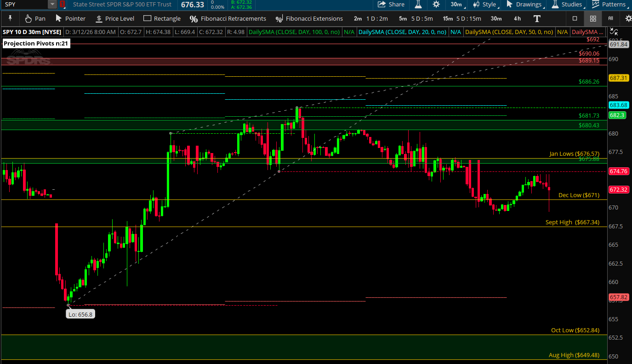Screen dimensions: 632x364
Task: Click the 'DailySMA (CLOSE, DAY, 50, 0, no)' study label
Action: tap(509, 32)
